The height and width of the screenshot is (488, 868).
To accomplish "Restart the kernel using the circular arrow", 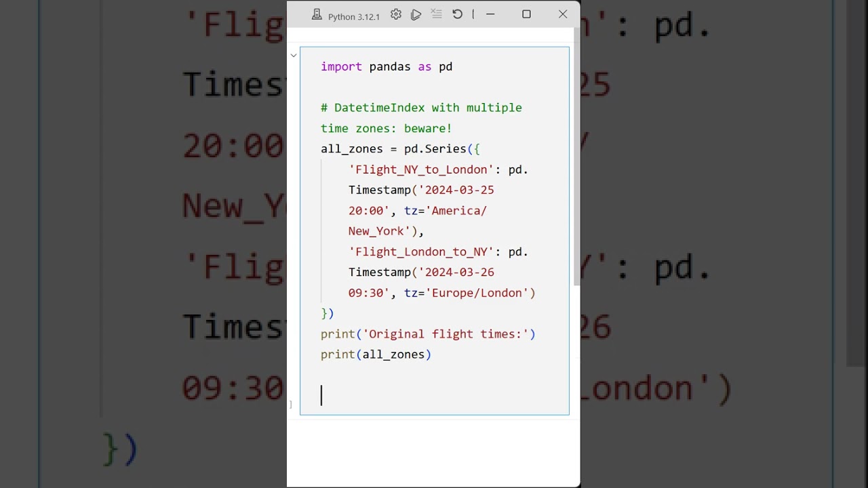I will click(458, 14).
